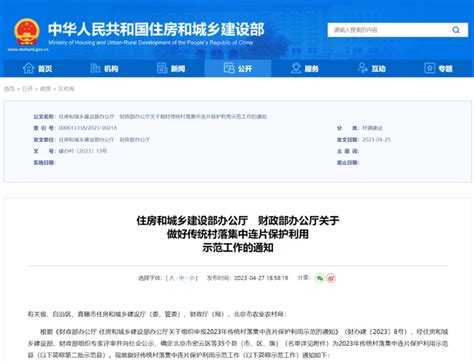Screen dimensions: 474x364
Task: Click the article headline 住房和城乡建设部办公厅
Action: point(238,234)
